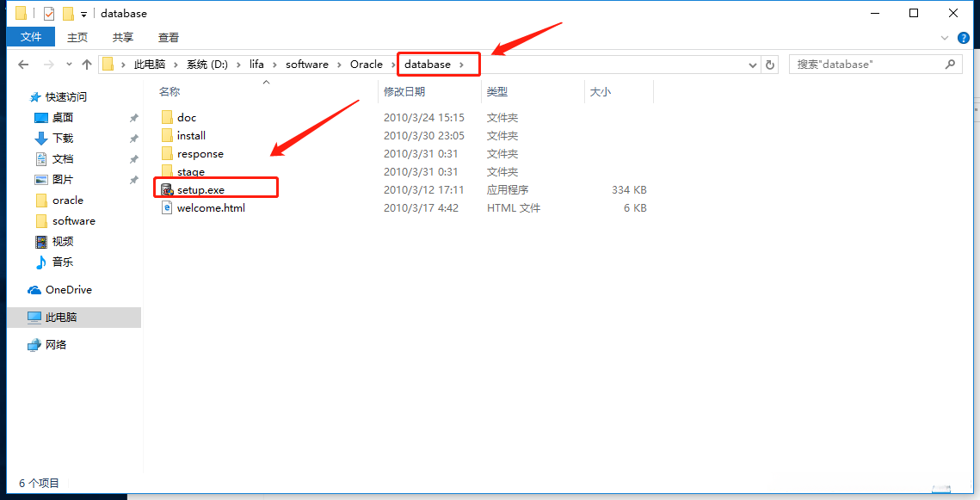Go up one folder level

pyautogui.click(x=87, y=65)
